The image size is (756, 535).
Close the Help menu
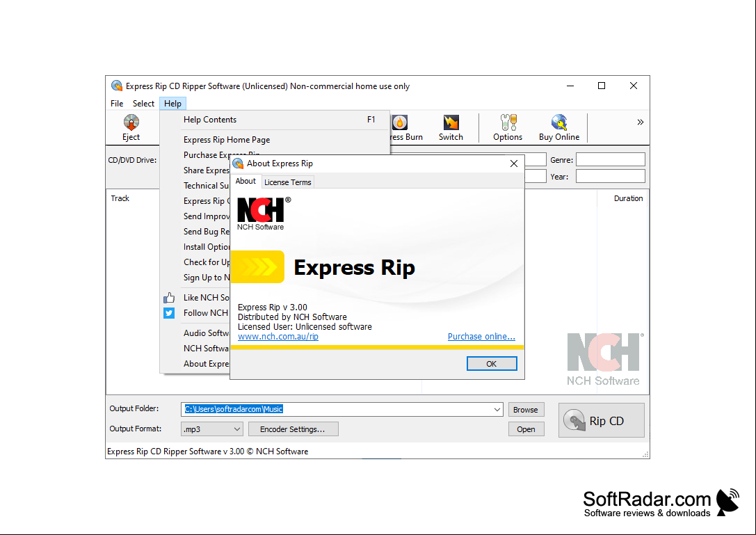click(172, 103)
